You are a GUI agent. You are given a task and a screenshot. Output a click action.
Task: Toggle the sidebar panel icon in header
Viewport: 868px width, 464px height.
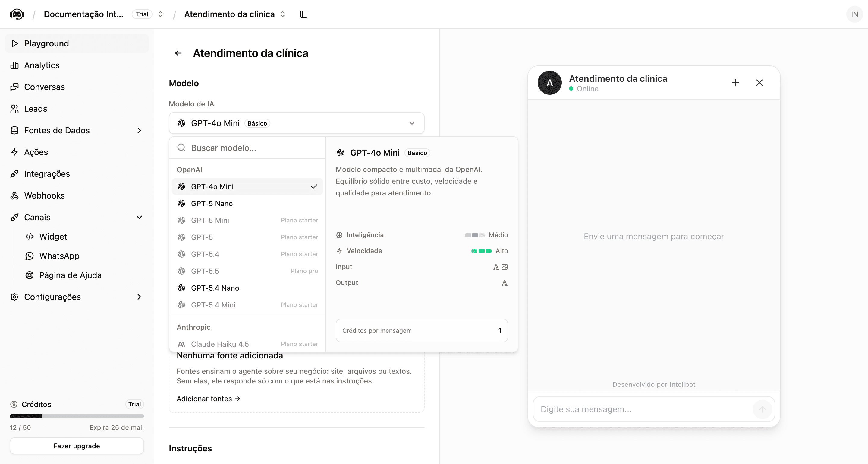pos(303,14)
